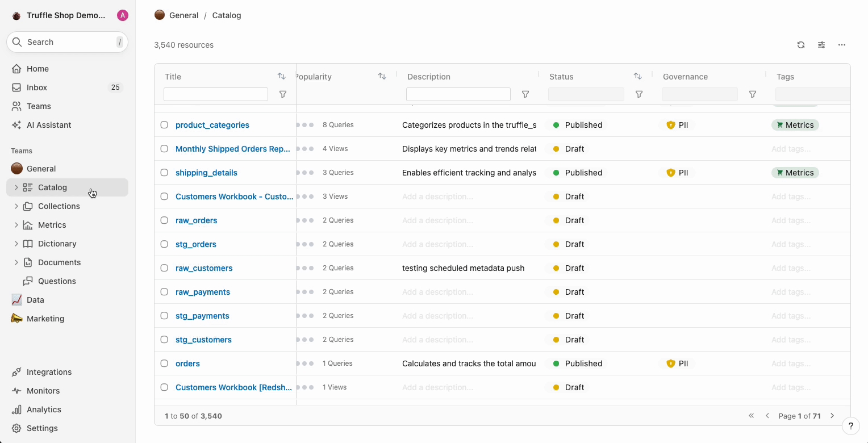Click the Description filter text field
This screenshot has width=868, height=443.
[x=458, y=94]
